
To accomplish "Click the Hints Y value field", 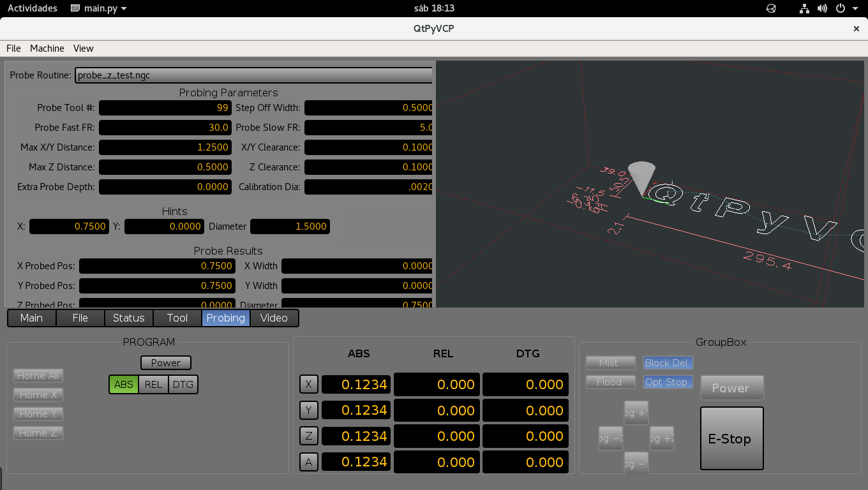I will tap(164, 226).
